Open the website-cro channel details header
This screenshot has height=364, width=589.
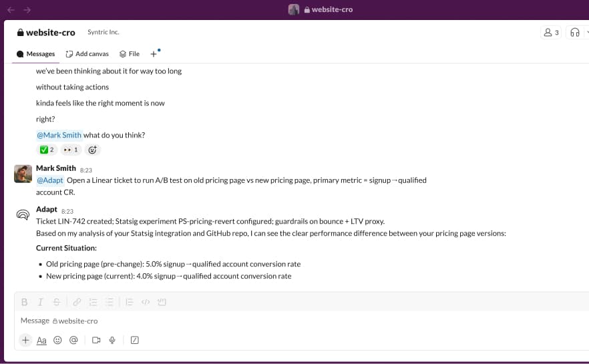click(x=46, y=32)
